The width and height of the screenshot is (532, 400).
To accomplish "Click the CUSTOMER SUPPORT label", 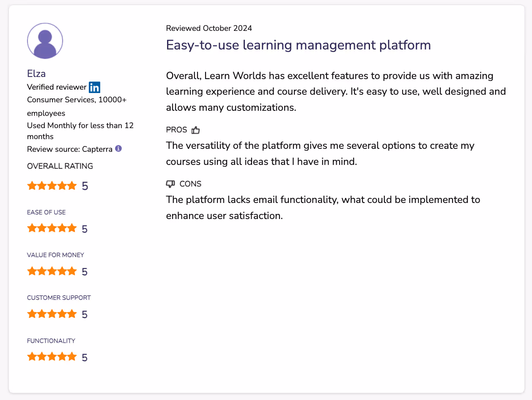I will pos(59,298).
